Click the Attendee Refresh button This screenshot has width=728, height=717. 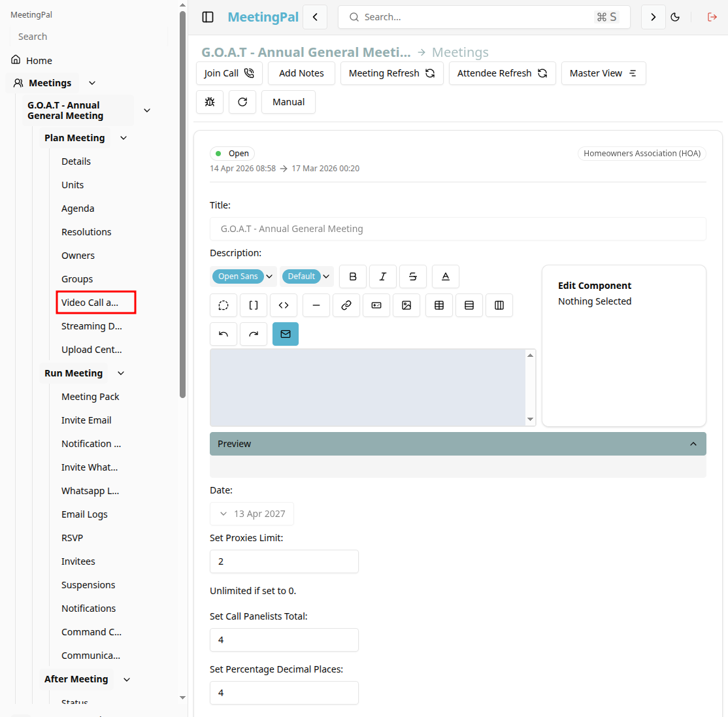coord(503,73)
